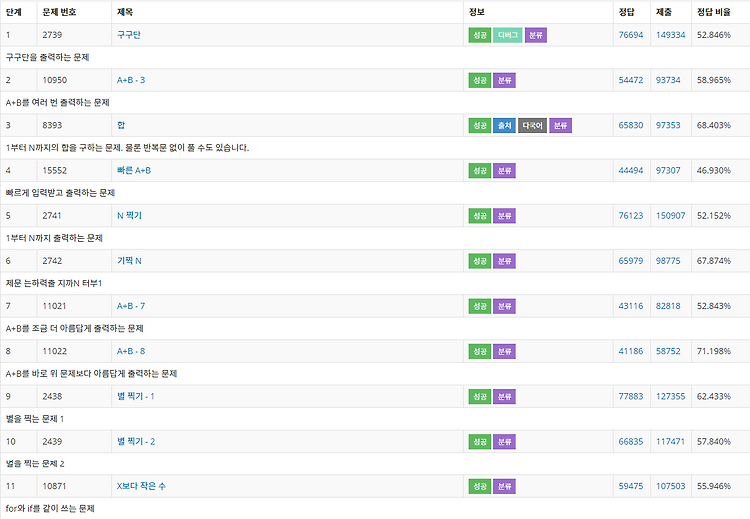The image size is (750, 519).
Task: Open the 107503 submissions link
Action: (671, 486)
